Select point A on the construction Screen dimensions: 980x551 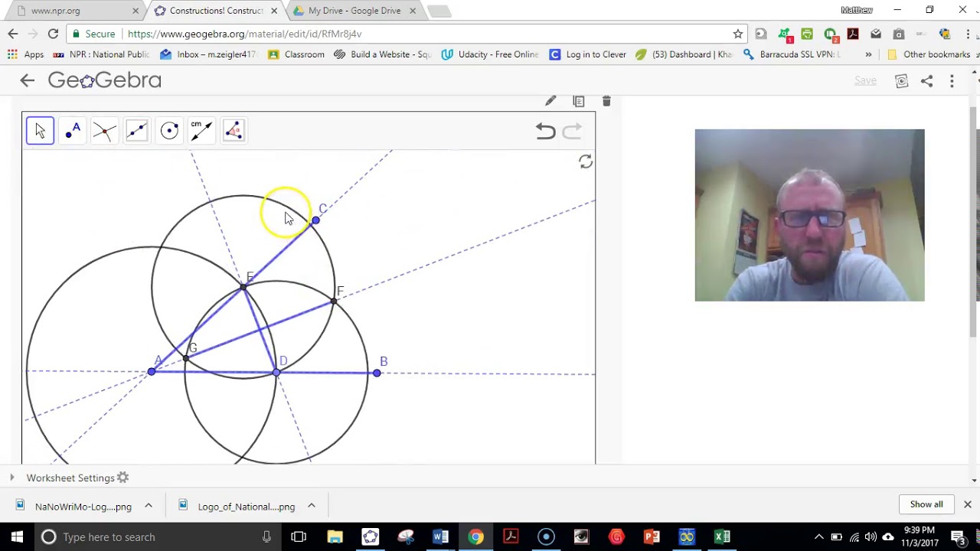coord(152,371)
